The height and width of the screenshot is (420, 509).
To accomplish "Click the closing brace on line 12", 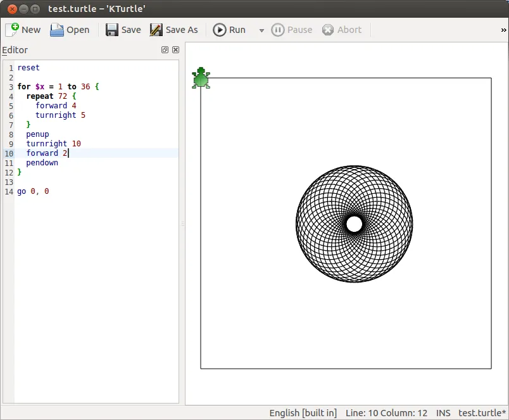I will point(19,172).
